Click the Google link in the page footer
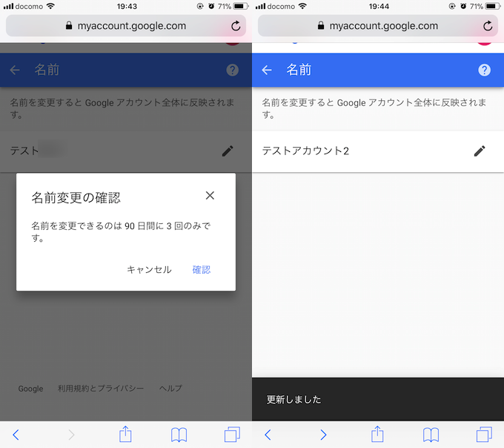This screenshot has width=504, height=448. (x=30, y=389)
